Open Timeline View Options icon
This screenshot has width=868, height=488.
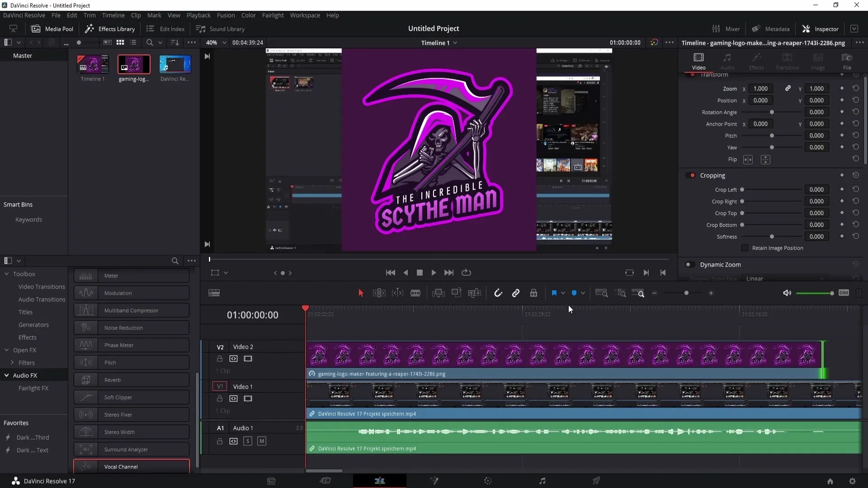click(x=214, y=293)
